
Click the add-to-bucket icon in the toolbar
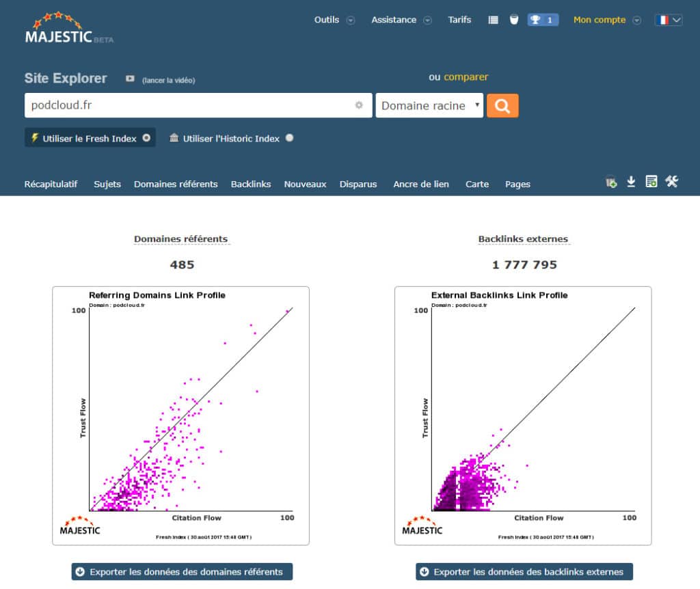[x=611, y=182]
